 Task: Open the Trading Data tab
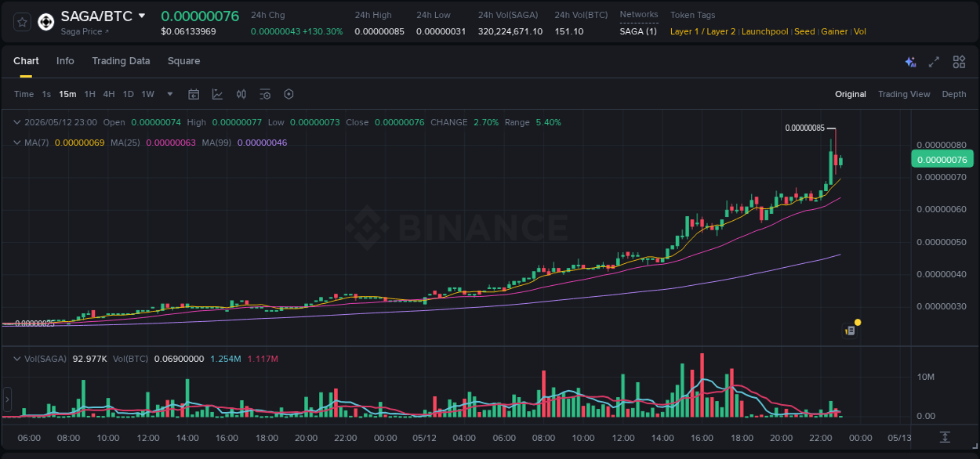121,61
